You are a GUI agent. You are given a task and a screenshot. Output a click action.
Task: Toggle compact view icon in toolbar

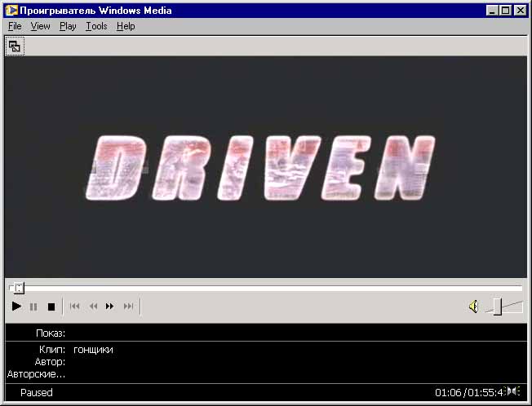15,46
